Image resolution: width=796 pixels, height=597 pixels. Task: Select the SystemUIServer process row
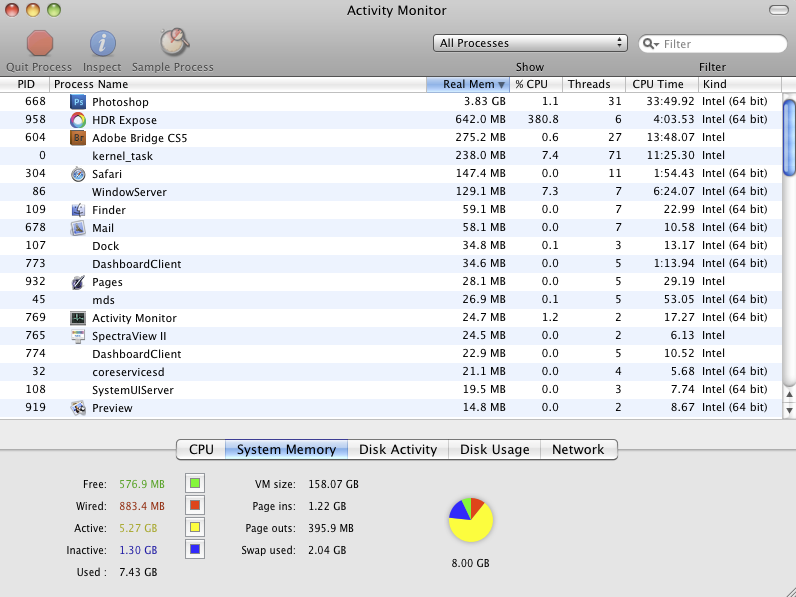391,390
